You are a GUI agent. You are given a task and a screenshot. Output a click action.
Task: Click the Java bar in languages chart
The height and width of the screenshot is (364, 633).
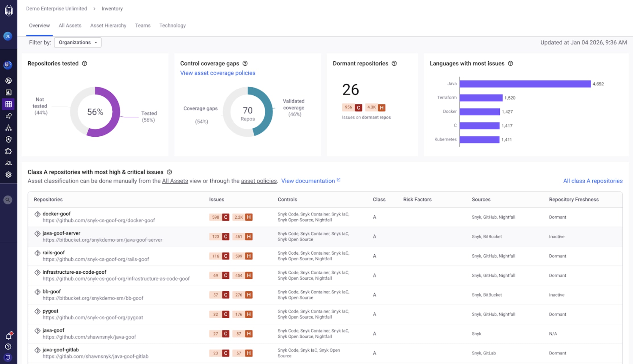(x=525, y=84)
